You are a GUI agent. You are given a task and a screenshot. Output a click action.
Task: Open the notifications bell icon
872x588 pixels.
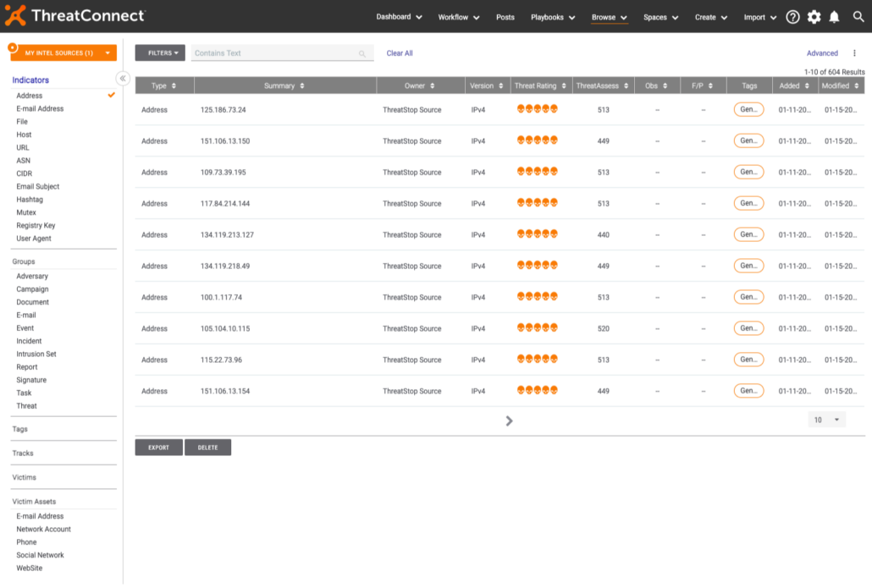pos(834,17)
